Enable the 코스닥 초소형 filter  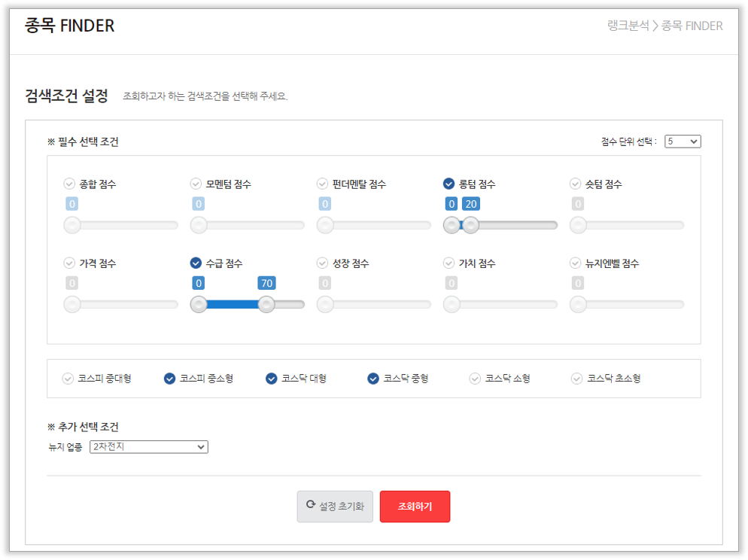point(577,379)
